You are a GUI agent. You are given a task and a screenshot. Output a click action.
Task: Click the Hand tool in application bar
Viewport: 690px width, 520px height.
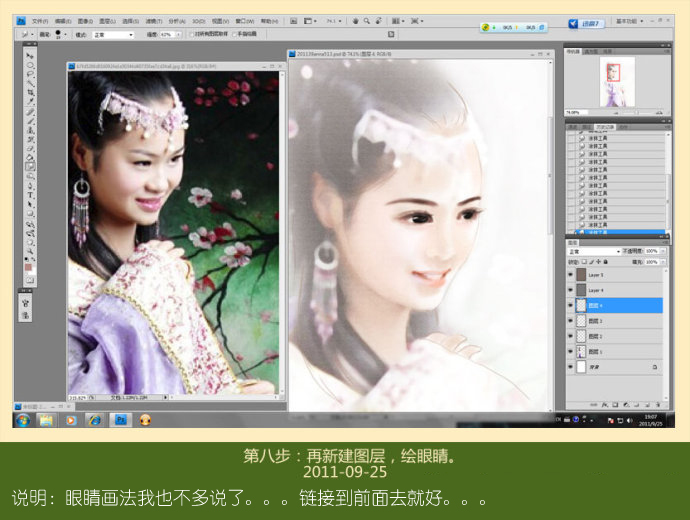pos(355,21)
